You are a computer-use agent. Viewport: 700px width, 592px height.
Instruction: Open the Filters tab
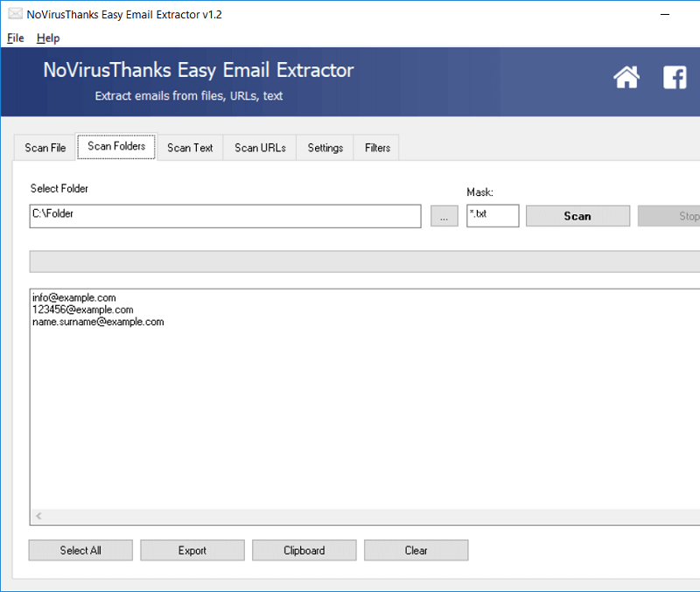pos(377,148)
